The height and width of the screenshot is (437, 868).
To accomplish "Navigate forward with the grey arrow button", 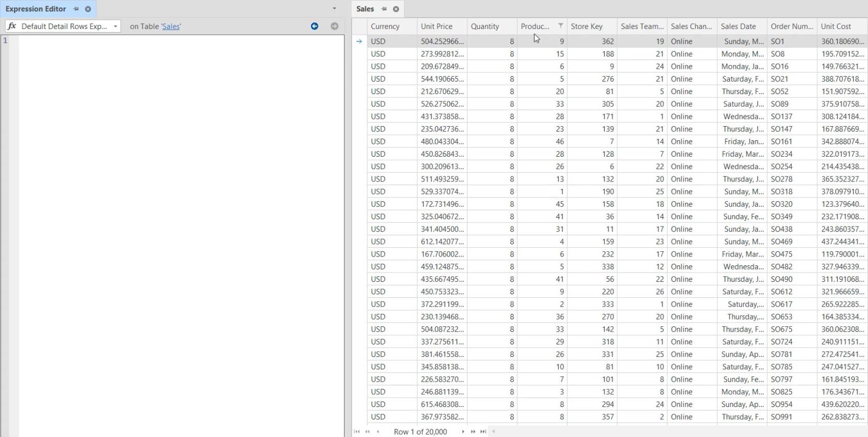I will 334,26.
